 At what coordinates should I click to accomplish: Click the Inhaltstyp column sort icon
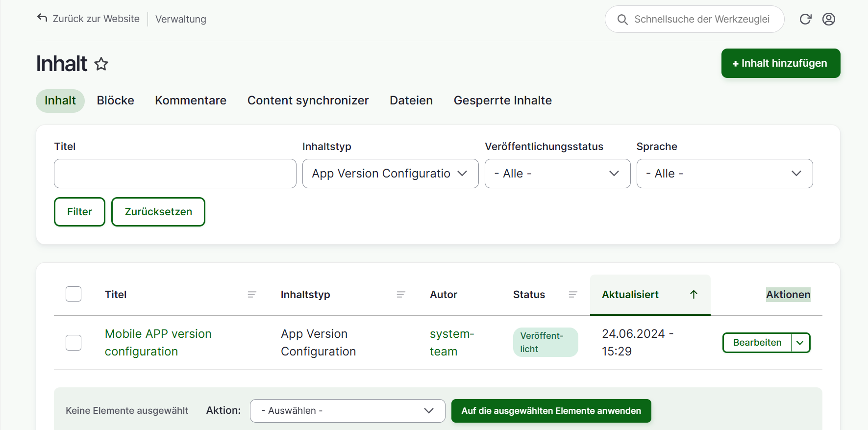click(401, 295)
